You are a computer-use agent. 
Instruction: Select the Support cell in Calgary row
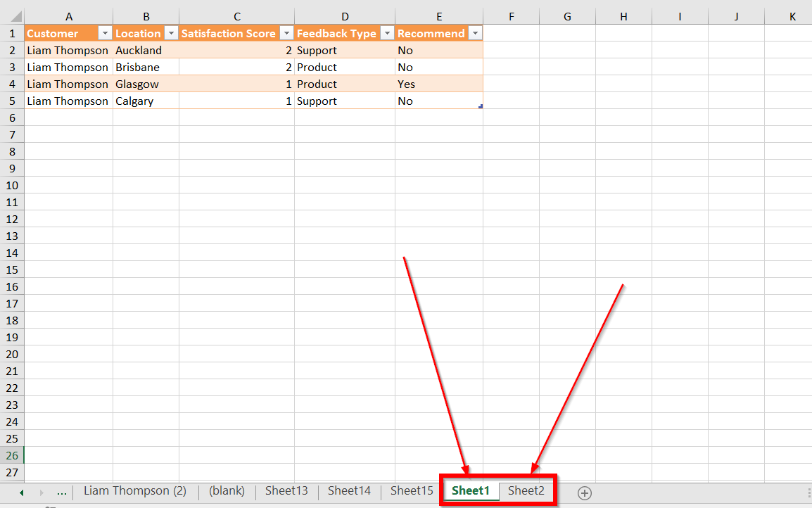[345, 101]
